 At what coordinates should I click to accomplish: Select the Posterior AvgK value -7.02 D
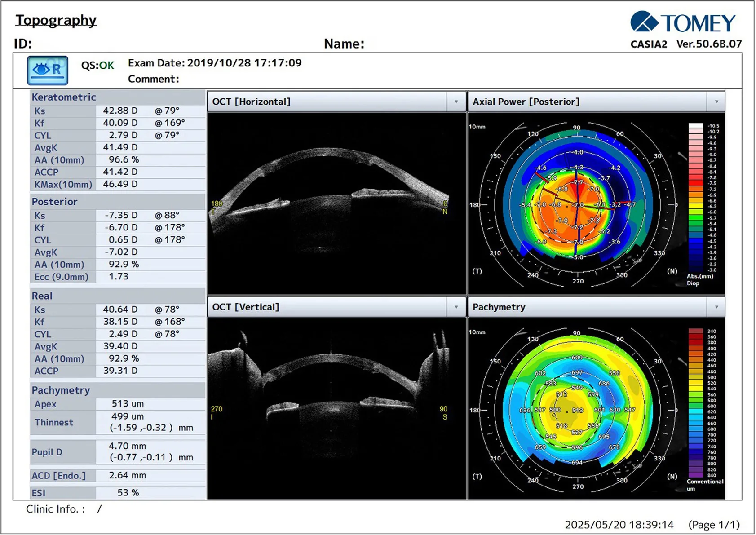tap(121, 252)
